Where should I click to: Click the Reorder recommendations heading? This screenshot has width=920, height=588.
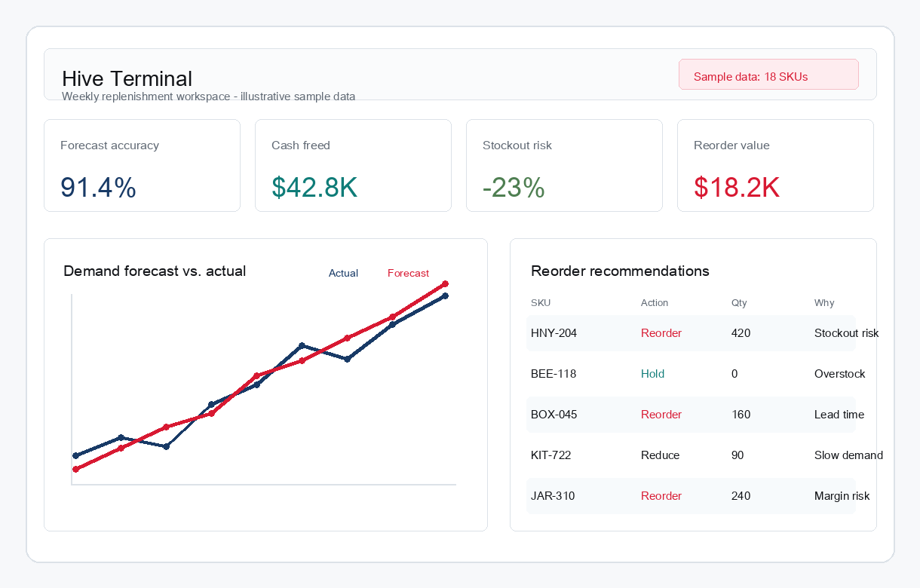click(x=620, y=271)
